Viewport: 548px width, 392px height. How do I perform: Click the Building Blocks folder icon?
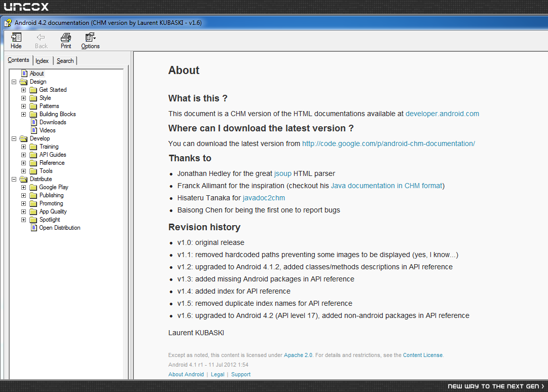tap(33, 114)
